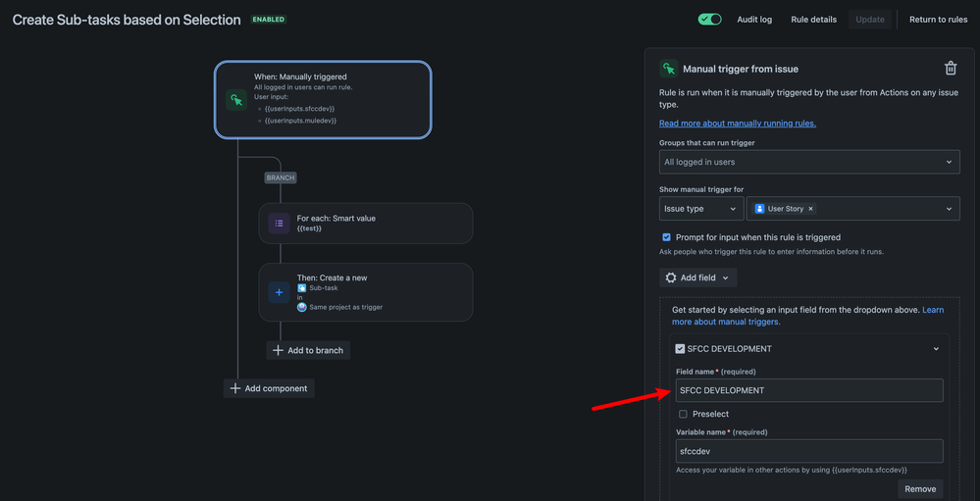Click the plus icon on Add component

pos(234,388)
